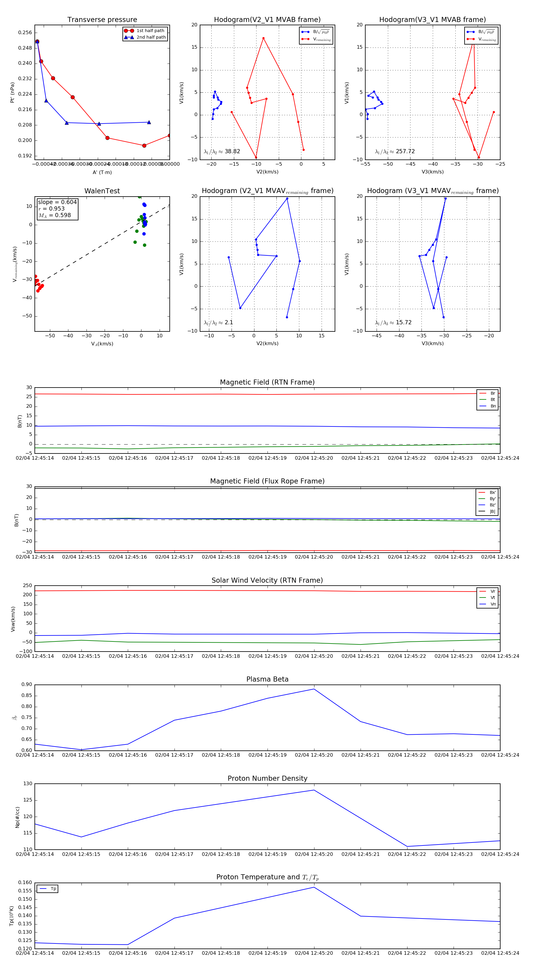Click the "Hodogram(V3_V1 MVAB frame)" title
This screenshot has height=980, width=535.
(x=432, y=20)
